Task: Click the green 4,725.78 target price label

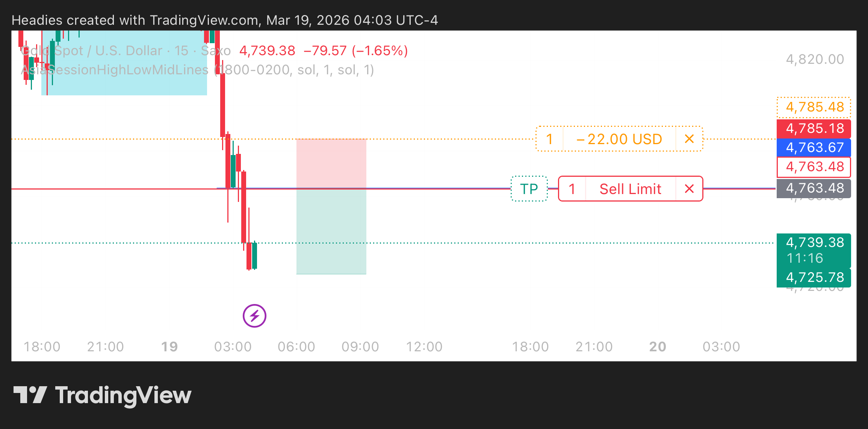Action: click(814, 277)
